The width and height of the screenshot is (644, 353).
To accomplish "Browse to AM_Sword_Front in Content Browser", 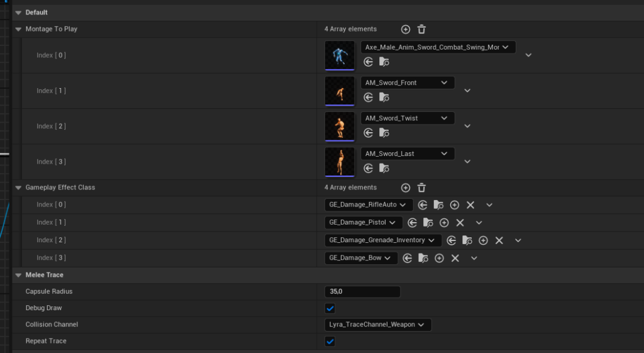I will tap(384, 98).
